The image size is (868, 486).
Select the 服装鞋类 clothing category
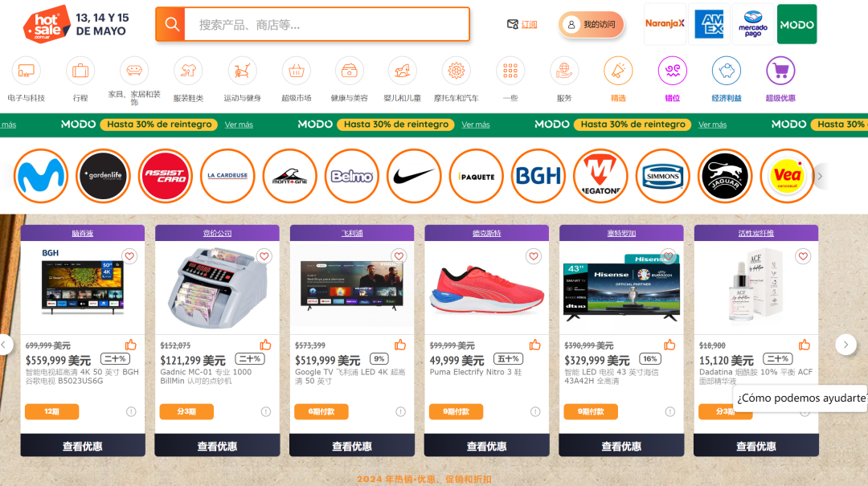[187, 72]
